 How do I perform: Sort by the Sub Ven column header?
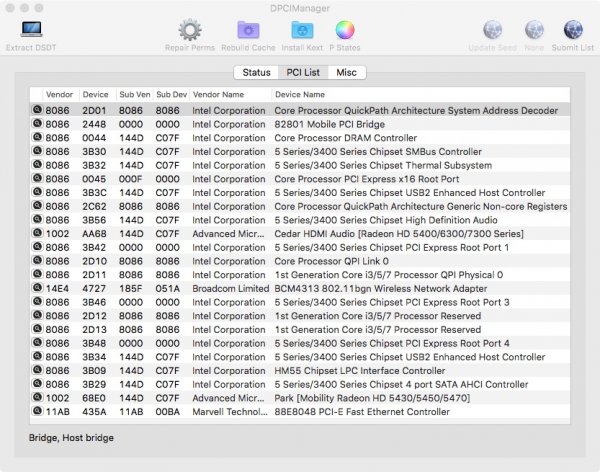(135, 95)
